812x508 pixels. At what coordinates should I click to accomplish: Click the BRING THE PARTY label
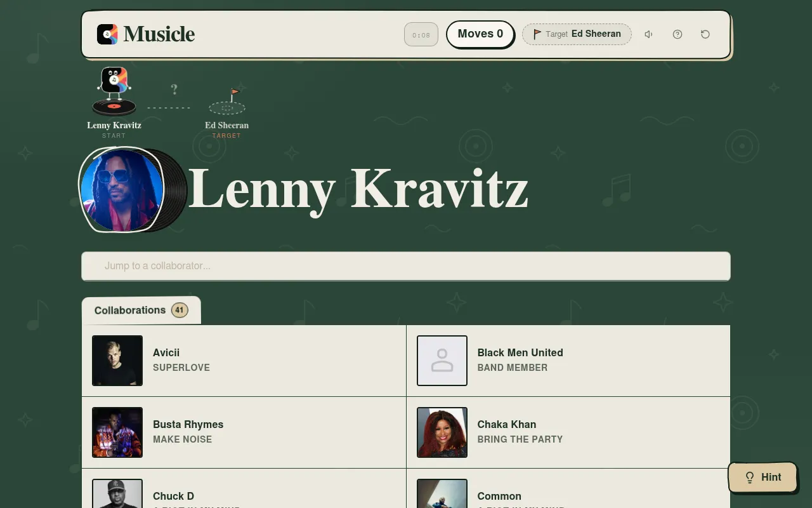click(x=520, y=439)
